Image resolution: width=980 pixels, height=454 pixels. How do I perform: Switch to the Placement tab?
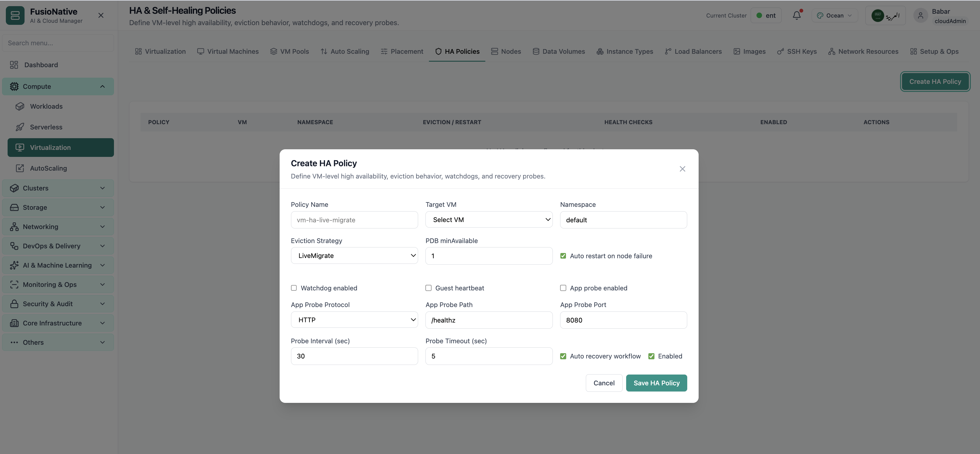[x=402, y=51]
